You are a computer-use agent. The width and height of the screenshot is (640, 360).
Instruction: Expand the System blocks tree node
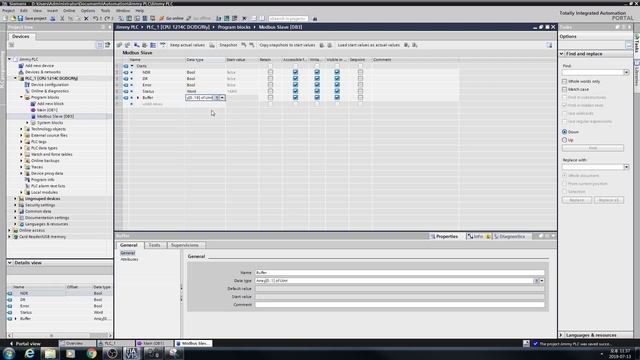(x=28, y=122)
